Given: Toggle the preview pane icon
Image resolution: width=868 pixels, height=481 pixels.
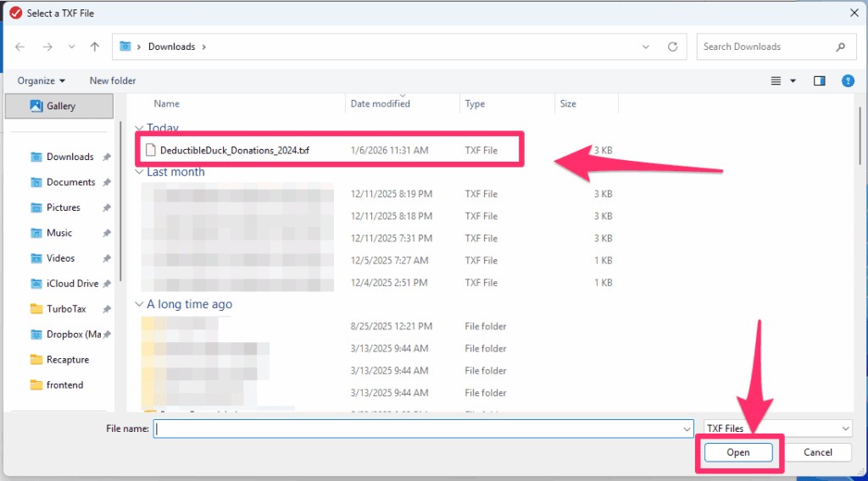Looking at the screenshot, I should (x=819, y=80).
